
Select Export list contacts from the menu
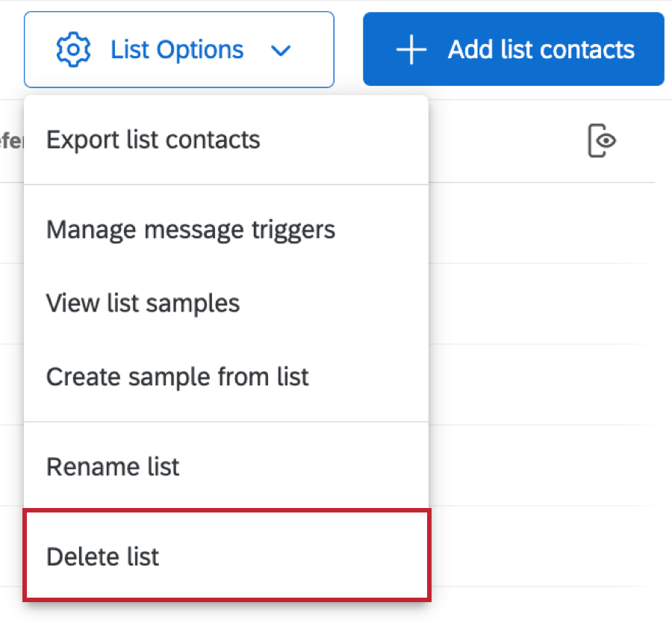[153, 140]
